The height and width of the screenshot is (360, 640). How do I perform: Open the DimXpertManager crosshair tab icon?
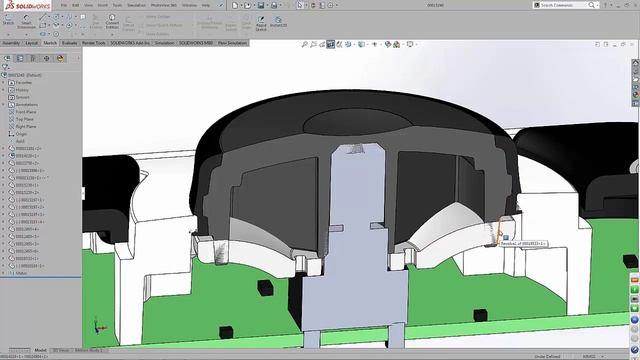tap(47, 58)
